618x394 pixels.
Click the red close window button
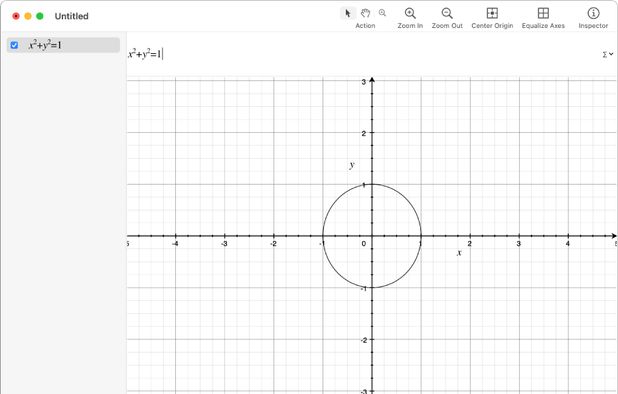pos(16,16)
